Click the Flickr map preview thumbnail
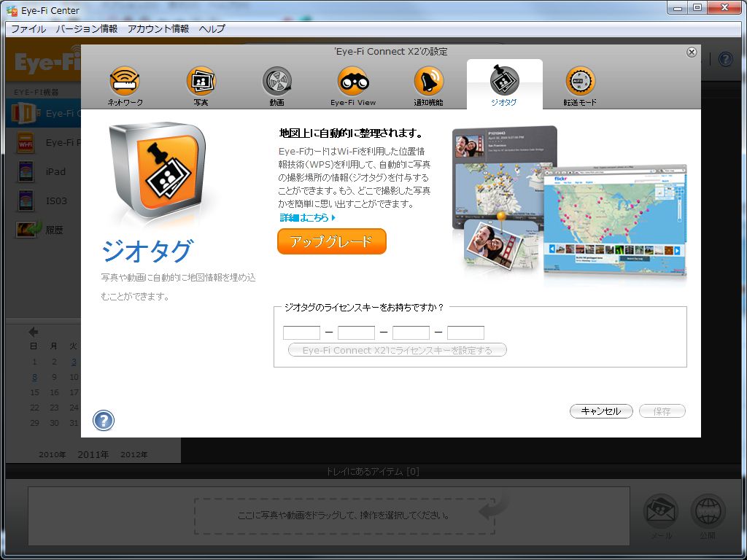747x560 pixels. pyautogui.click(x=615, y=220)
